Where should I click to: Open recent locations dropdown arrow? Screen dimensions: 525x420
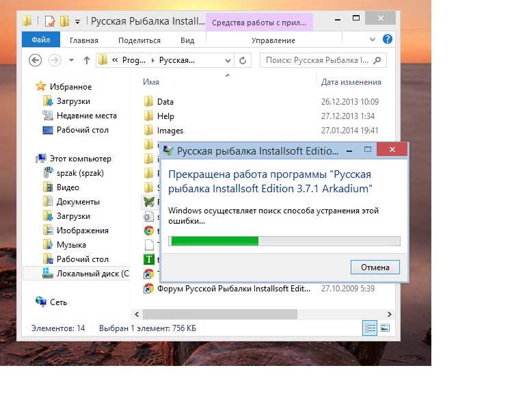[x=71, y=60]
